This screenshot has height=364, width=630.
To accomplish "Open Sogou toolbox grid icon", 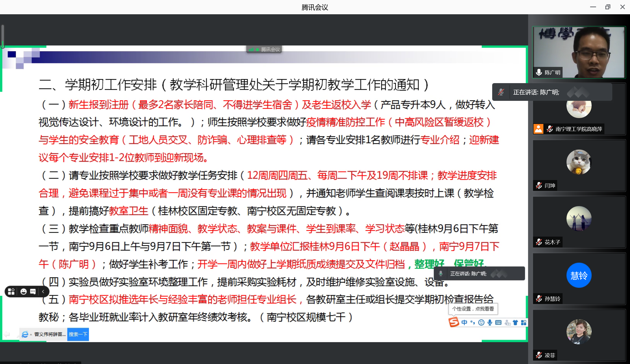I will 524,322.
